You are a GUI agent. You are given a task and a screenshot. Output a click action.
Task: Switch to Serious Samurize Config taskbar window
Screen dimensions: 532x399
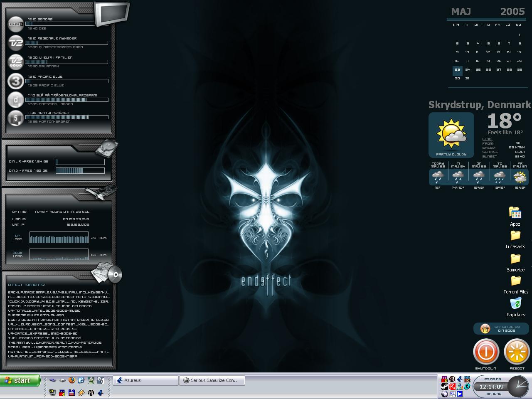tap(212, 380)
